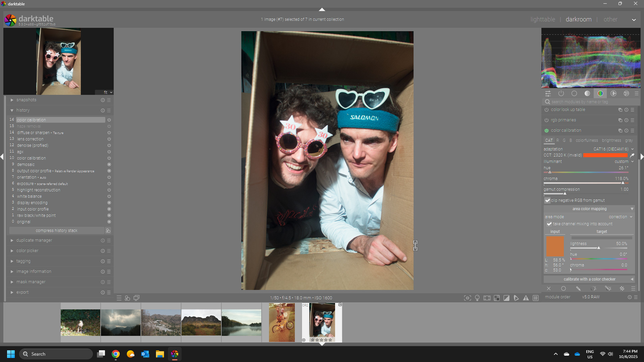Open the quick access panel icon
This screenshot has height=362, width=644.
(548, 94)
